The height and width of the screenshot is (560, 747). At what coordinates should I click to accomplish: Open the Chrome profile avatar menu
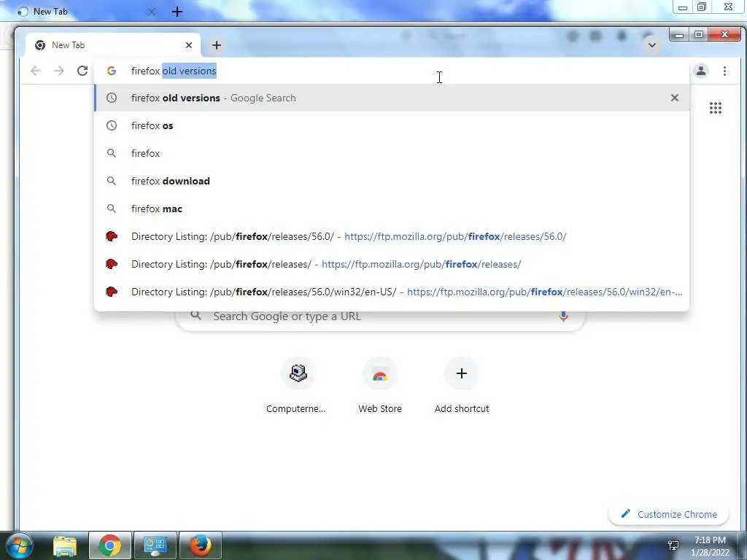(701, 71)
